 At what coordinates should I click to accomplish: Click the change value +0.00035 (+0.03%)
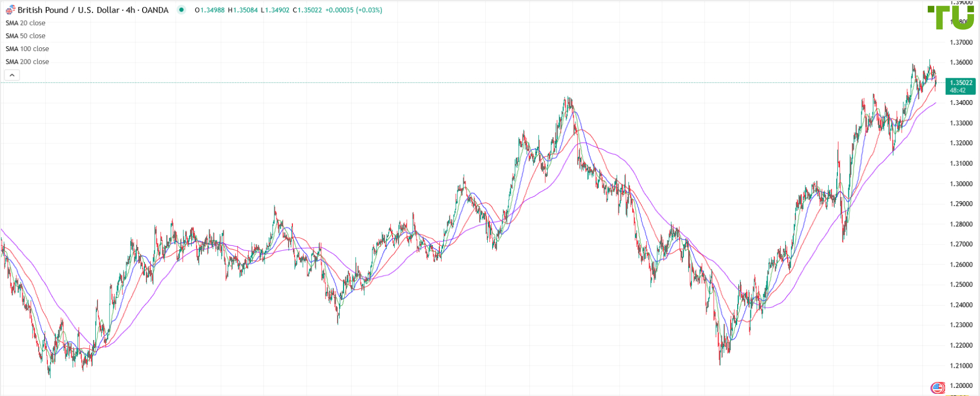click(x=353, y=10)
